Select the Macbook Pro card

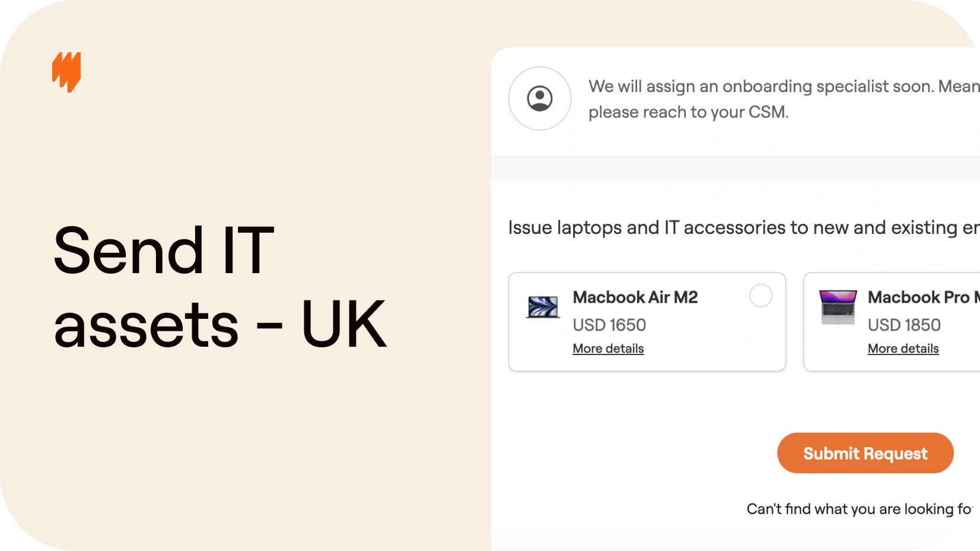[x=892, y=322]
